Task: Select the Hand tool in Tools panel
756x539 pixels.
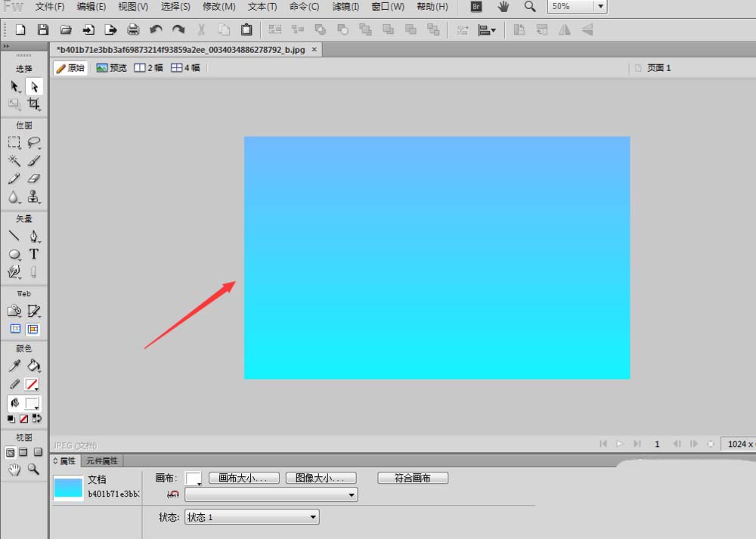Action: click(14, 469)
